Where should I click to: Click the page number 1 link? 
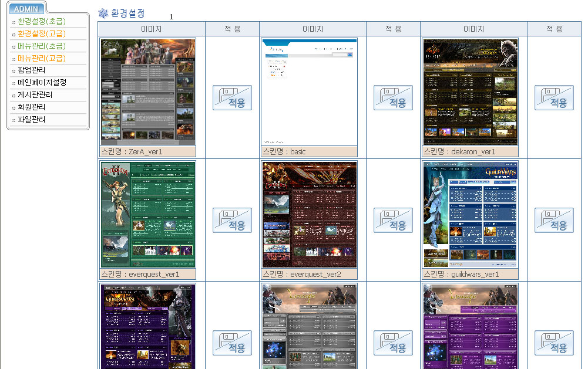click(x=172, y=17)
